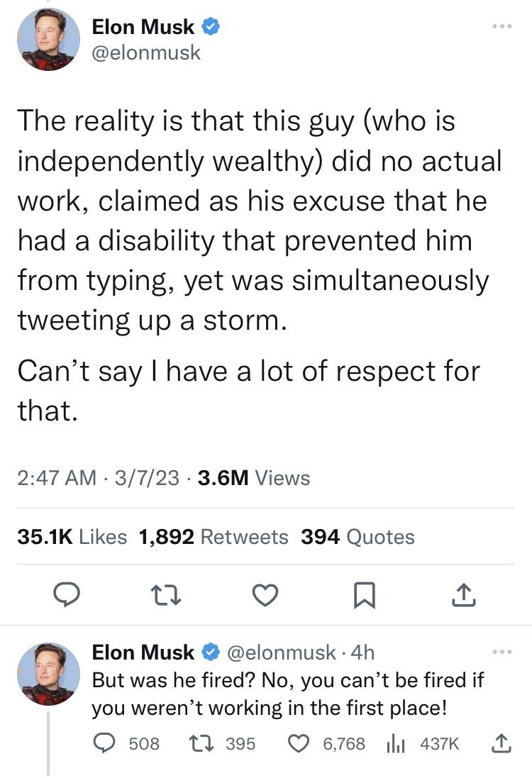View the 1,892 Retweets list
Screen dimensions: 532x778
tap(214, 537)
